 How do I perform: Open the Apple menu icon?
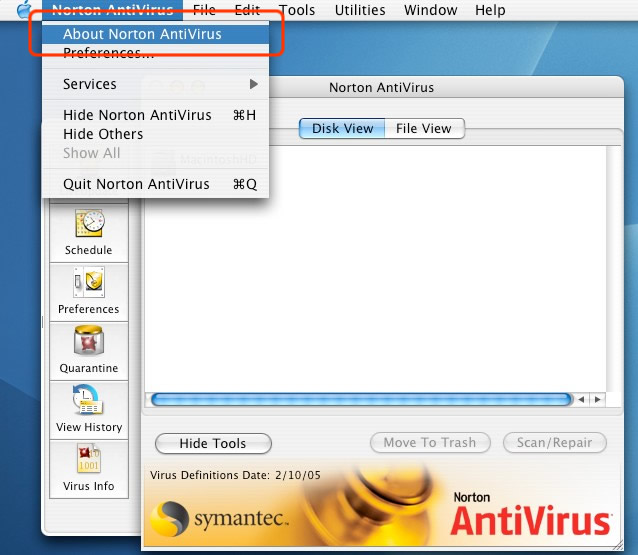(24, 10)
